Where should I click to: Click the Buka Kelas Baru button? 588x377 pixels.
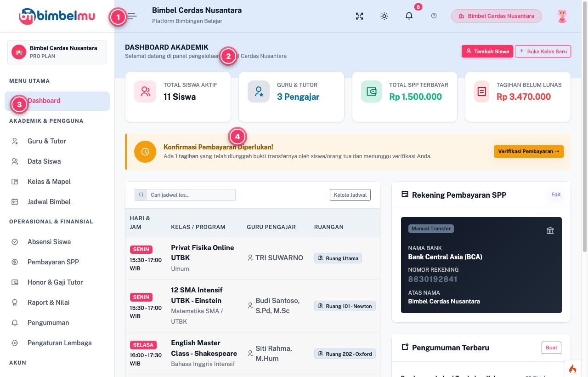543,51
